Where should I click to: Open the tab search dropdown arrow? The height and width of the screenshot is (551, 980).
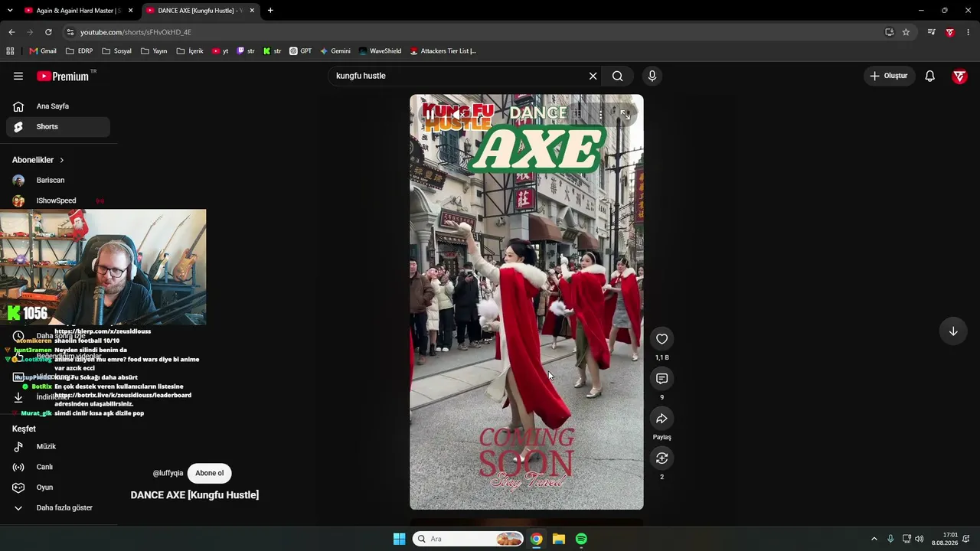(10, 11)
